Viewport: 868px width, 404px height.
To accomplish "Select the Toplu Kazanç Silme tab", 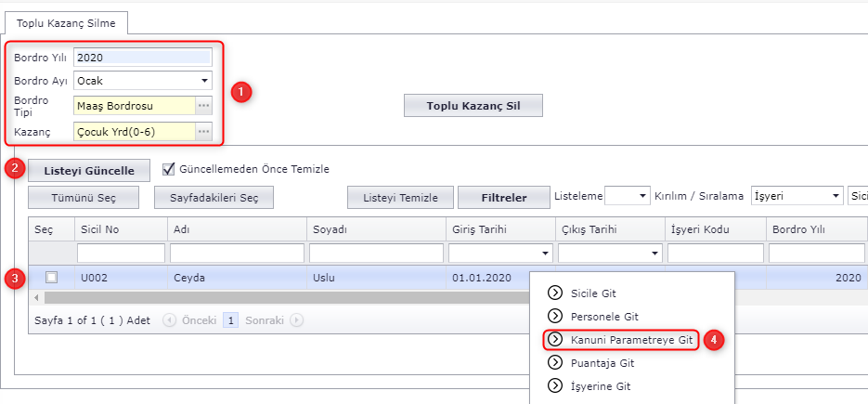I will coord(66,22).
